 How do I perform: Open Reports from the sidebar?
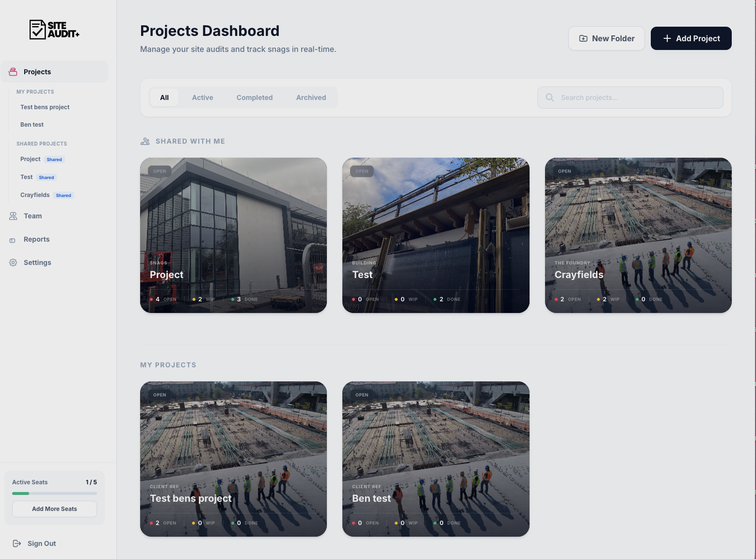tap(36, 239)
